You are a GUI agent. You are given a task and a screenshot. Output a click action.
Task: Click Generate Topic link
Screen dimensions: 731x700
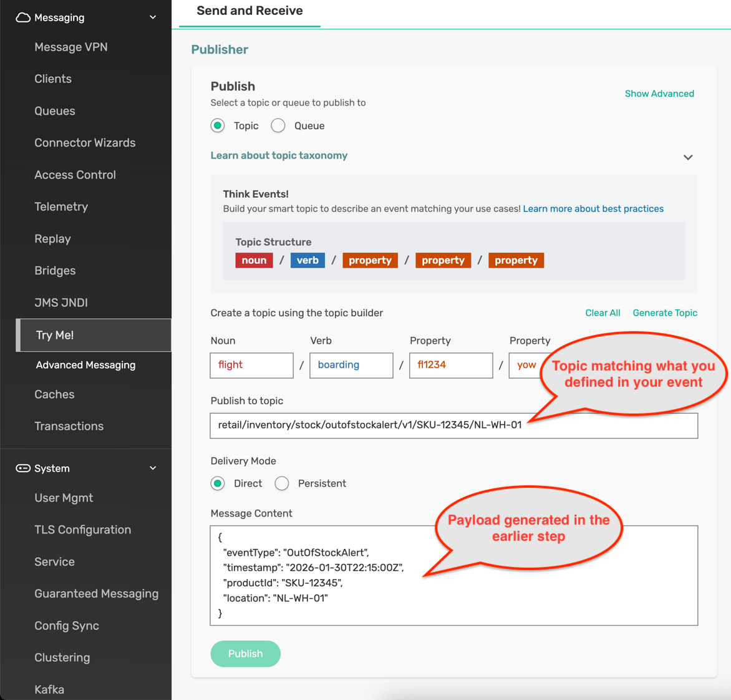click(665, 313)
